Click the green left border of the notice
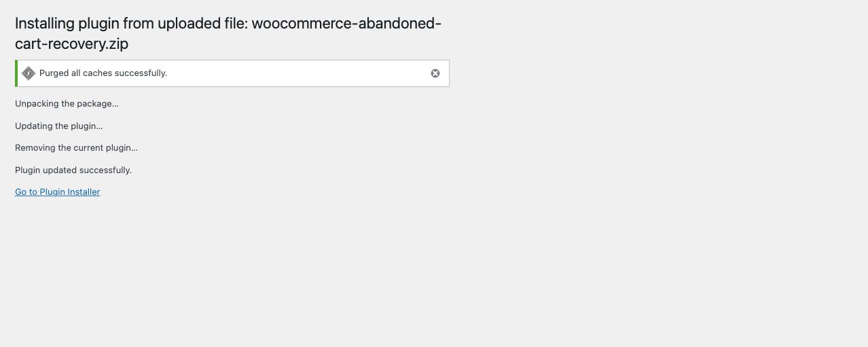The height and width of the screenshot is (347, 868). tap(16, 73)
